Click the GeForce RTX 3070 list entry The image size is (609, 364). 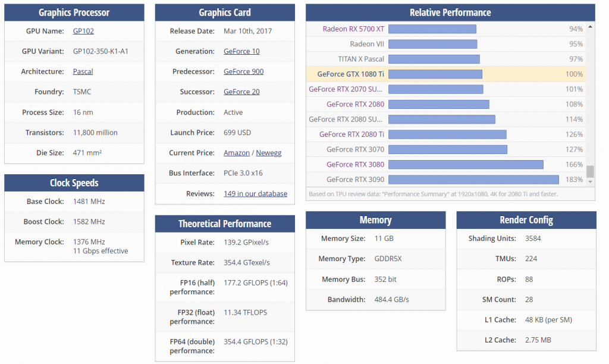[355, 149]
